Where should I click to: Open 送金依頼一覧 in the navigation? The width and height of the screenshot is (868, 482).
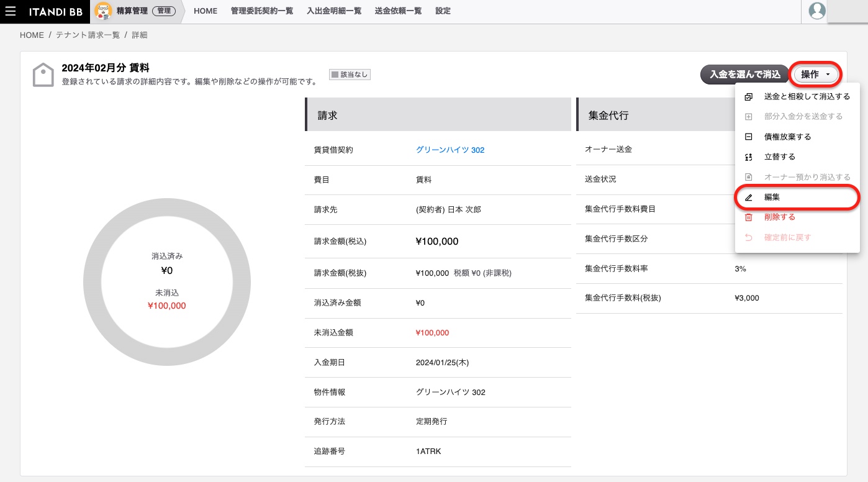click(x=398, y=11)
